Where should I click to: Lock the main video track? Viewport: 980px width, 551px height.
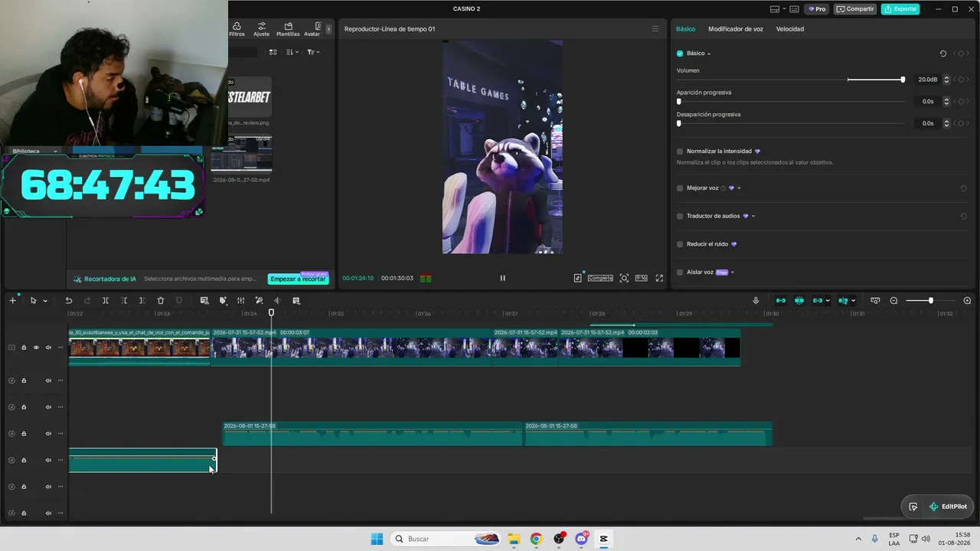[24, 347]
